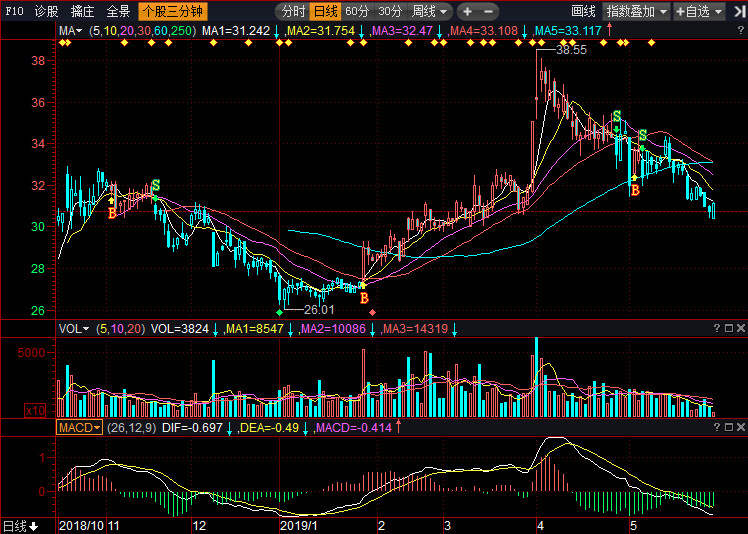This screenshot has height=534, width=748.
Task: Click the MA4=33.108 value
Action: [x=484, y=31]
